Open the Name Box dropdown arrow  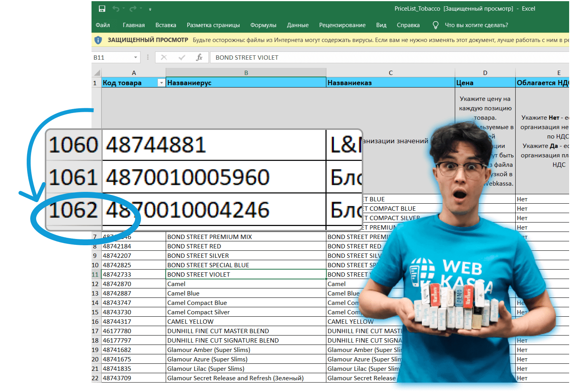pos(136,57)
